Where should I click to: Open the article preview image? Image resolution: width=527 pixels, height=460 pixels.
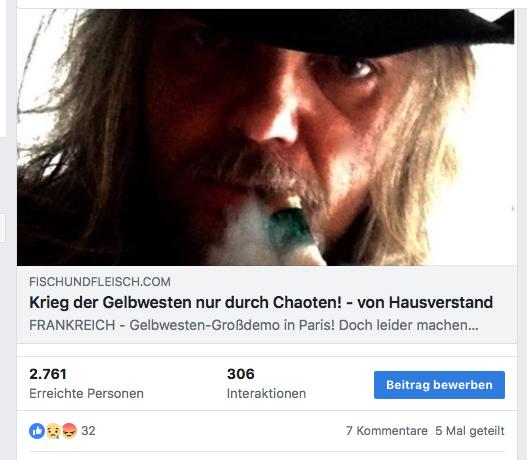267,137
